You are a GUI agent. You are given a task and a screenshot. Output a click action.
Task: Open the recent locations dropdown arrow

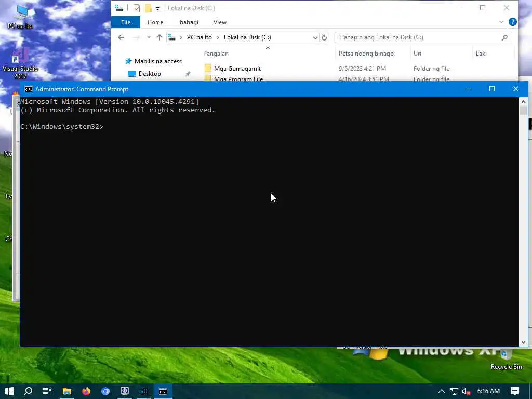149,37
